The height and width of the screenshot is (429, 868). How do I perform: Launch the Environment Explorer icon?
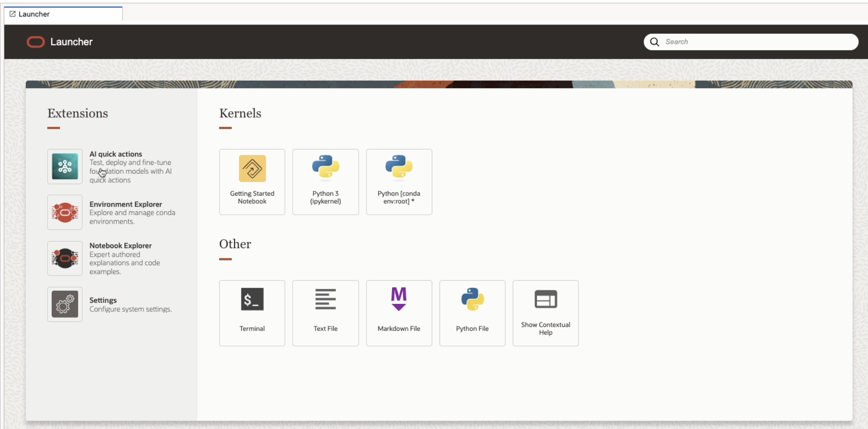coord(65,212)
